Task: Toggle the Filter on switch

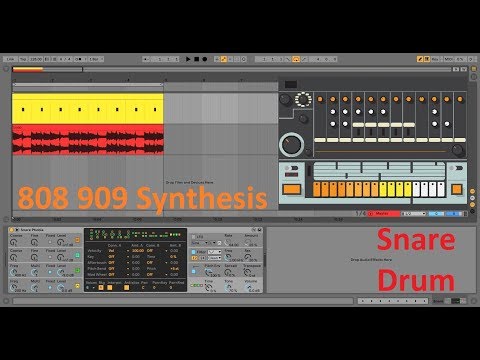Action: coord(193,252)
